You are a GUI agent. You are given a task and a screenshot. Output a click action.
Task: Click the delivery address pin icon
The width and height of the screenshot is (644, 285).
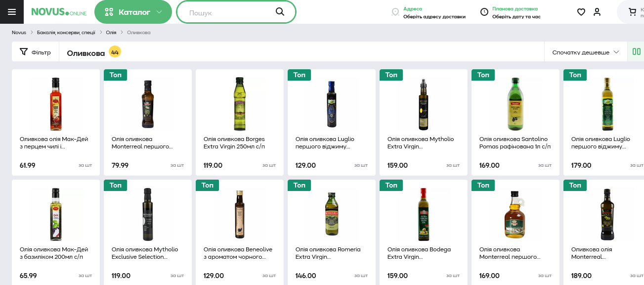point(395,12)
